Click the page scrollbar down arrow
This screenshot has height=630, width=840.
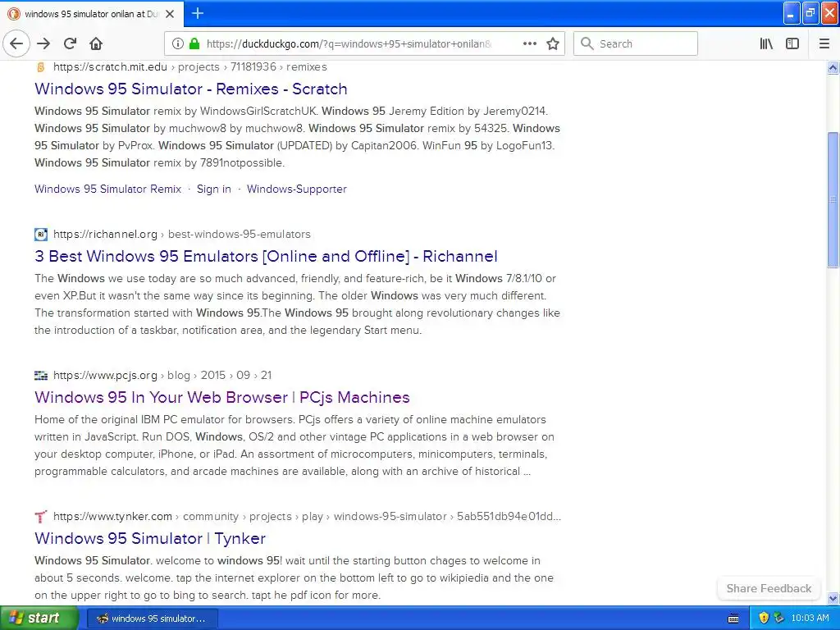coord(833,598)
